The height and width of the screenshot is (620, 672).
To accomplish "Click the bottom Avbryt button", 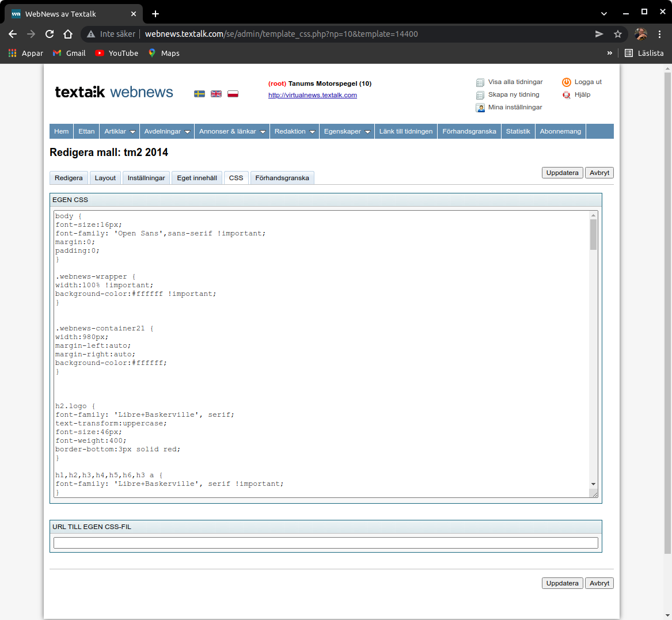I will pos(599,583).
